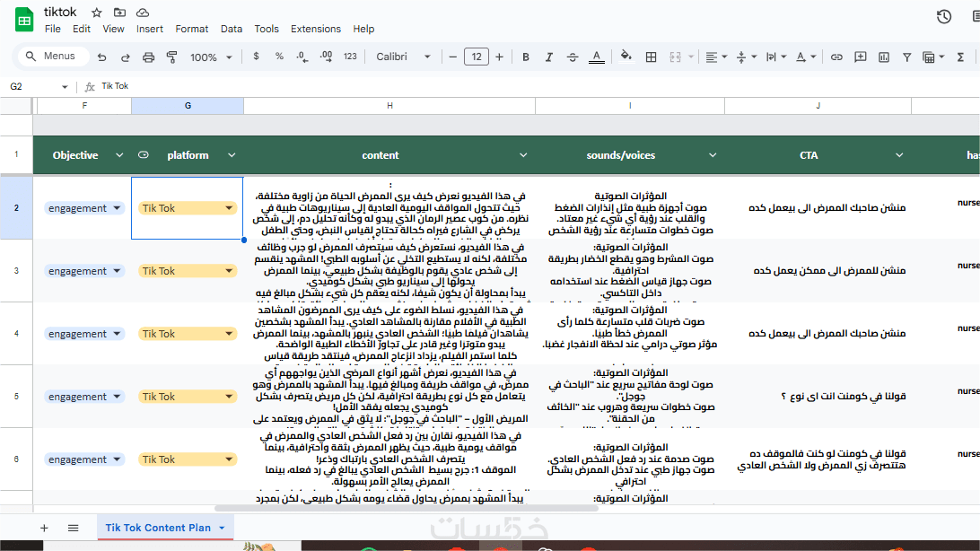Decrease decimal places
This screenshot has width=980, height=551.
tap(302, 57)
